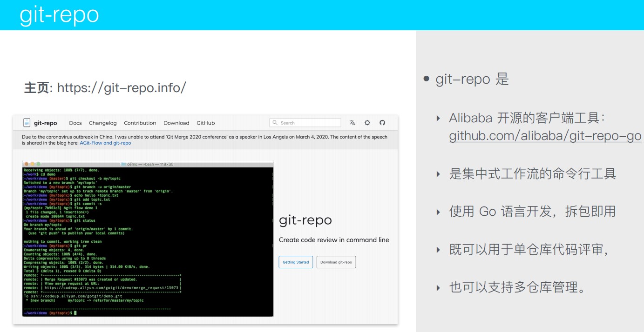Toggle terminal zoom with green traffic light
The width and height of the screenshot is (644, 332).
[x=39, y=164]
